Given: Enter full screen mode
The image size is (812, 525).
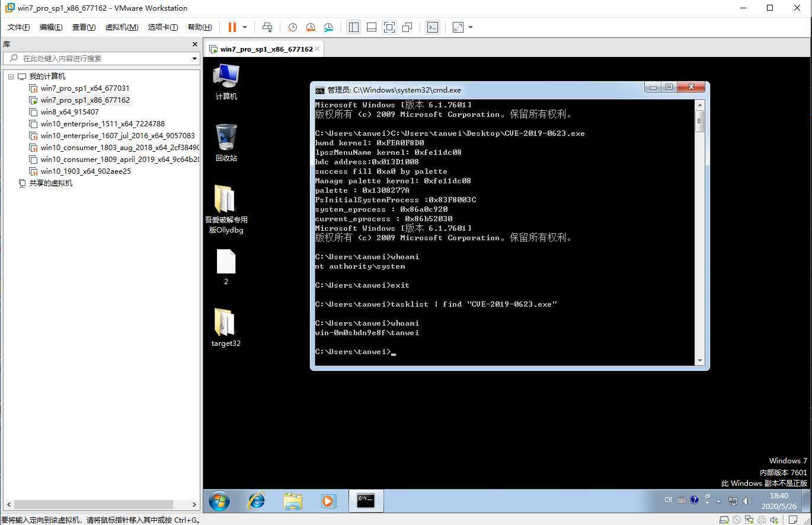Looking at the screenshot, I should point(389,27).
